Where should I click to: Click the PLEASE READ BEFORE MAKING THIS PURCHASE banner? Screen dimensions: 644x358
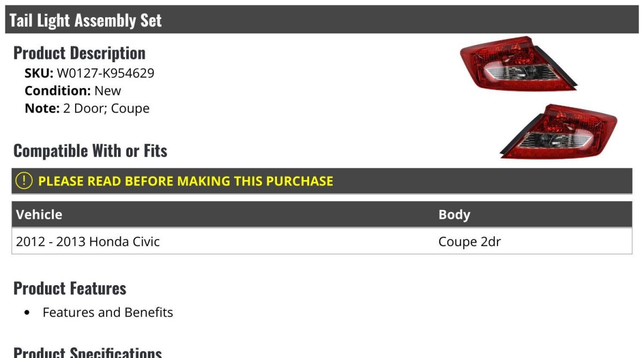[x=322, y=181]
